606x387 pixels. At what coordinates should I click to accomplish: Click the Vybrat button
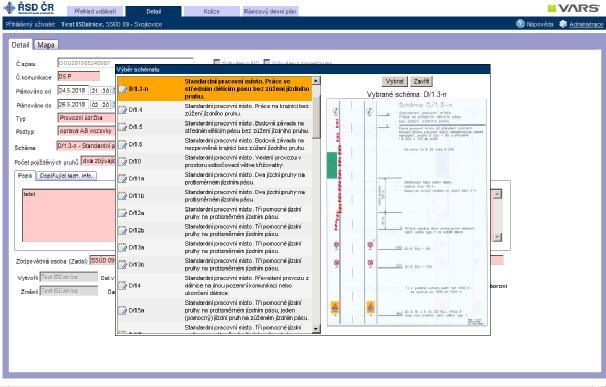click(x=395, y=81)
